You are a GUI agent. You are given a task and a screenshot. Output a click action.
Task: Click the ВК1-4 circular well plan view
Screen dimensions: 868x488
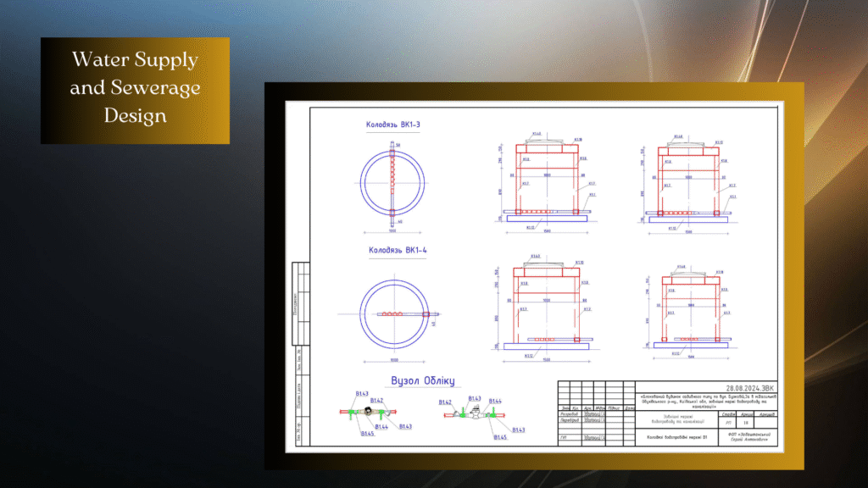[393, 313]
